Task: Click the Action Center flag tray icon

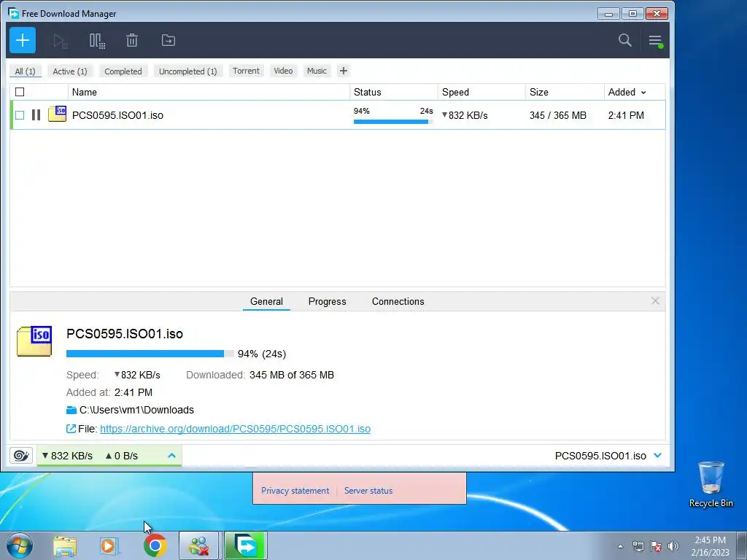Action: tap(656, 546)
